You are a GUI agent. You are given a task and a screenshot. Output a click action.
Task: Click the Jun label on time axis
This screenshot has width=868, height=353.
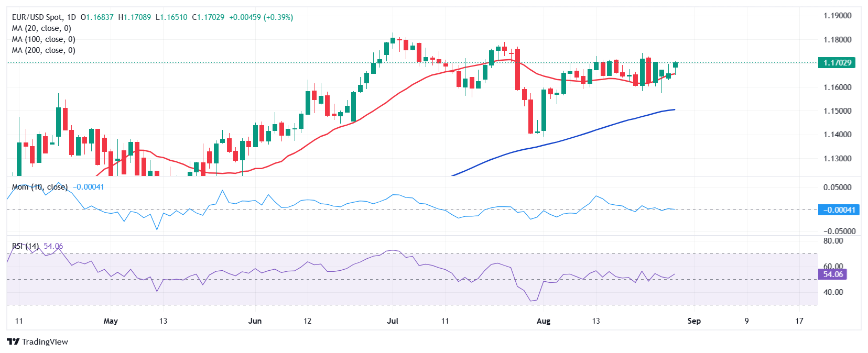click(x=255, y=321)
